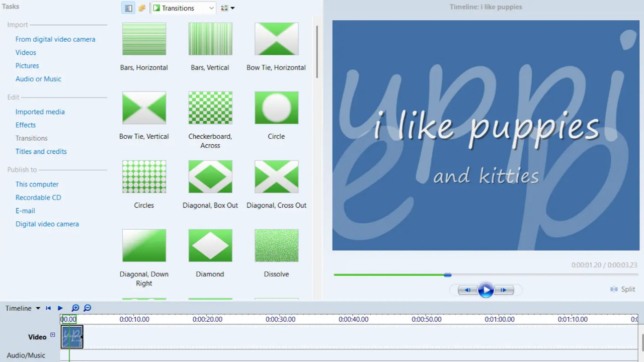Image resolution: width=644 pixels, height=362 pixels.
Task: Zoom in on the timeline
Action: tap(75, 308)
